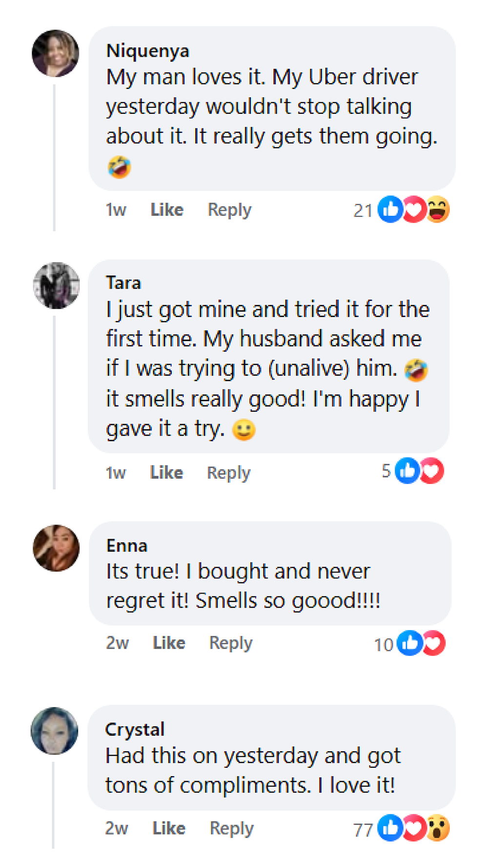The height and width of the screenshot is (868, 488).
Task: Like Niquenya's comment
Action: 167,210
